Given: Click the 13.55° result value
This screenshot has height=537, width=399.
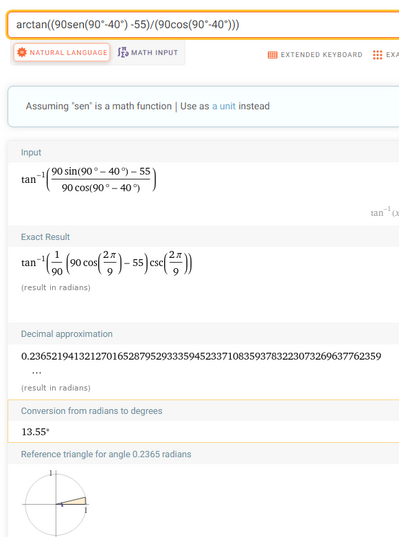Looking at the screenshot, I should pos(35,432).
